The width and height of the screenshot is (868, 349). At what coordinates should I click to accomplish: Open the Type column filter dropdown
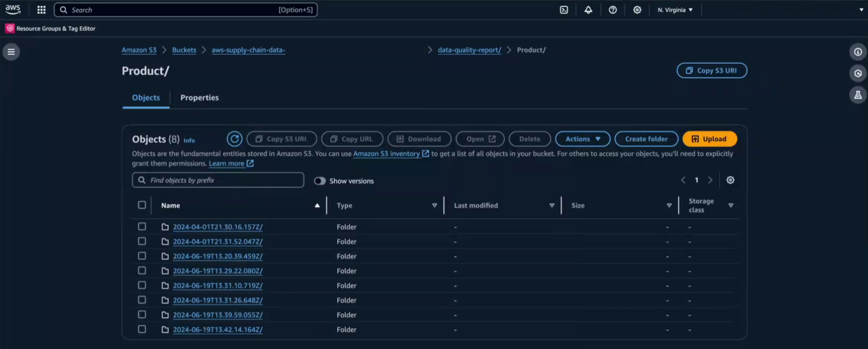[x=435, y=205]
